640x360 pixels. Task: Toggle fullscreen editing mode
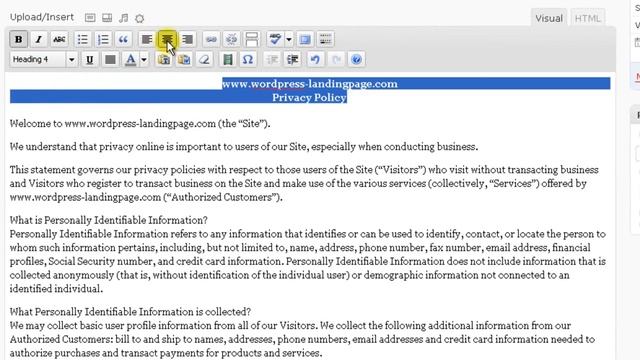click(x=305, y=40)
